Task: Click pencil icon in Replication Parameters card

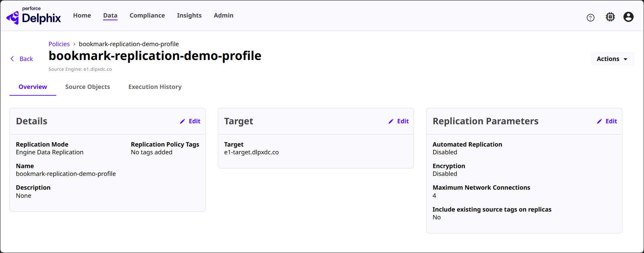Action: pos(599,121)
